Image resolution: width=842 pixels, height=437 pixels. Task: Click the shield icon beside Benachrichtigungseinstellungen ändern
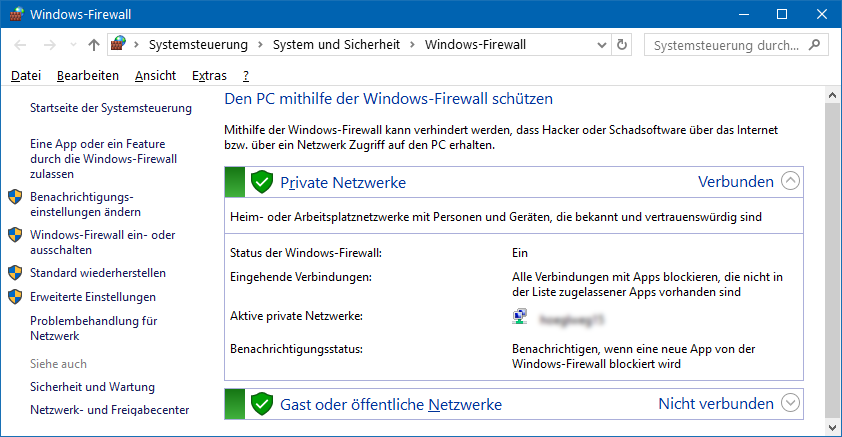15,197
